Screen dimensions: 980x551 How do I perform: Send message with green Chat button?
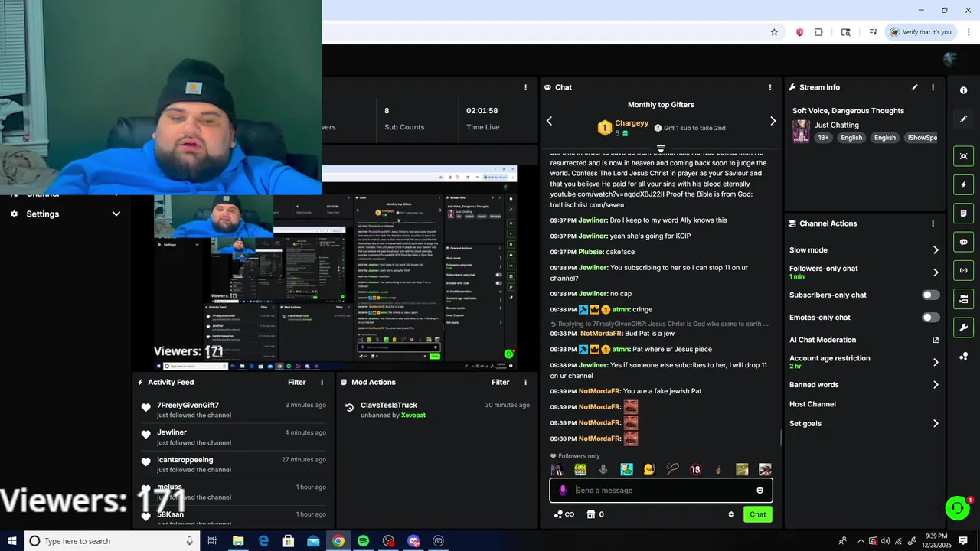click(x=757, y=514)
